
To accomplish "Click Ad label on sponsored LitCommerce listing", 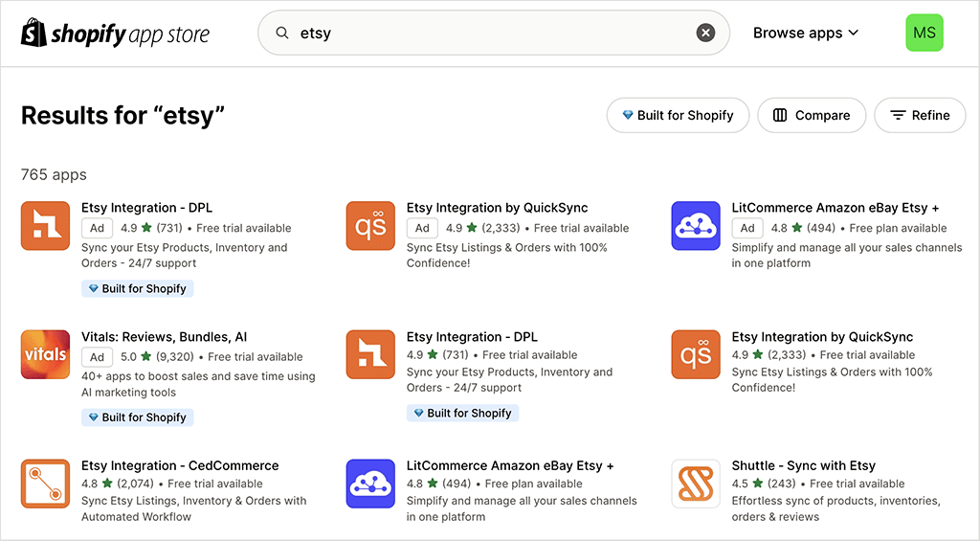I will coord(747,228).
